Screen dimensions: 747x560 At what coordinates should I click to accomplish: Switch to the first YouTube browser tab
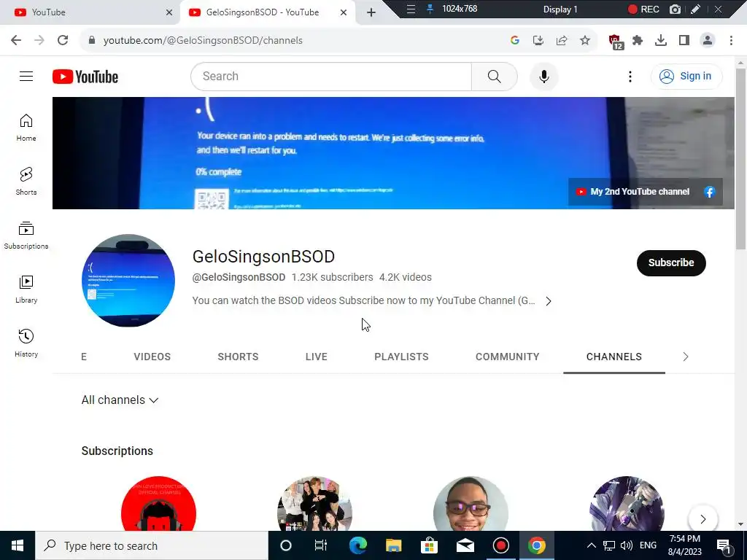point(90,13)
